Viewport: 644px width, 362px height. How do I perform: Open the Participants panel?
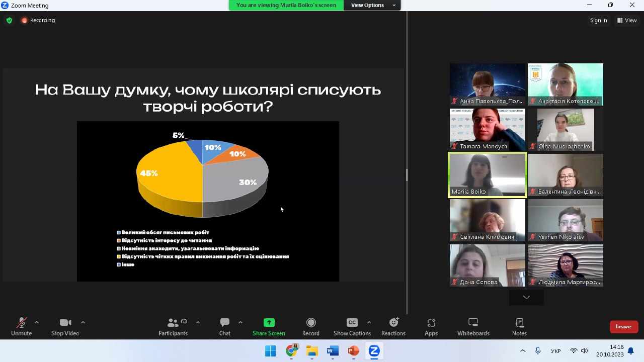tap(173, 326)
